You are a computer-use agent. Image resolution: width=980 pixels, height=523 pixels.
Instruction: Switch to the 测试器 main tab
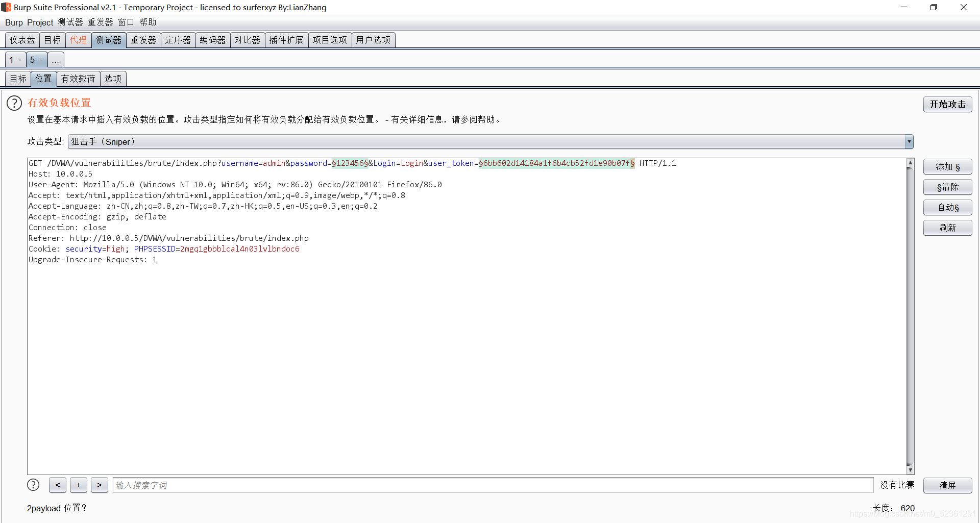[109, 40]
